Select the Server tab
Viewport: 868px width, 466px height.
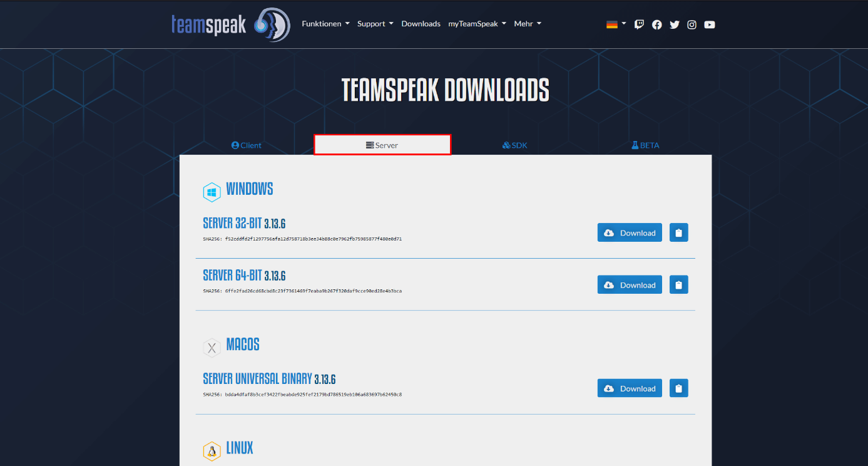click(x=382, y=145)
